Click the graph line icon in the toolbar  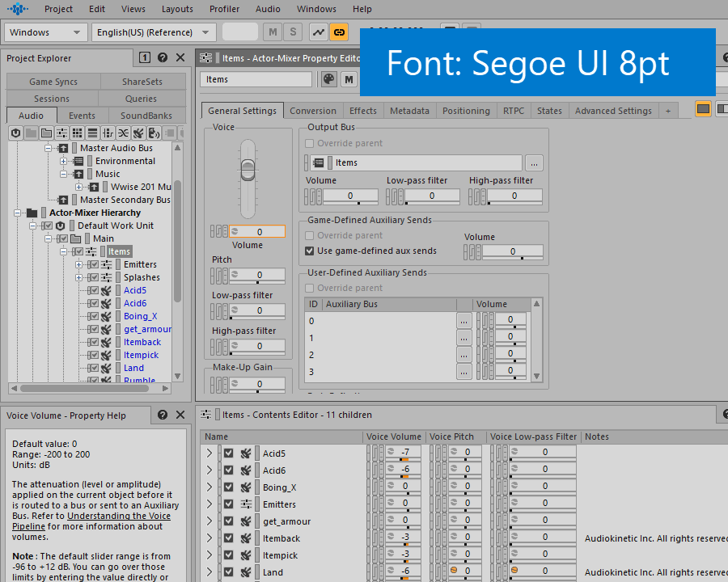(319, 32)
